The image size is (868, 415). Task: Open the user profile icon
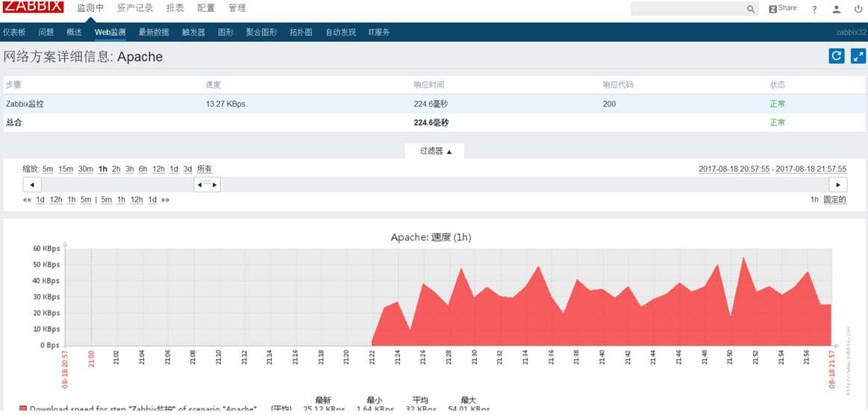pyautogui.click(x=837, y=10)
